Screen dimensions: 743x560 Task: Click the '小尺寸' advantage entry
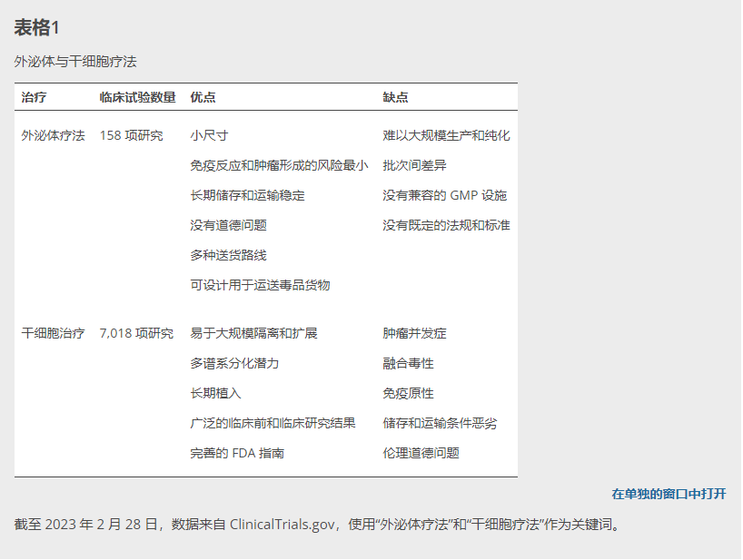coord(209,135)
